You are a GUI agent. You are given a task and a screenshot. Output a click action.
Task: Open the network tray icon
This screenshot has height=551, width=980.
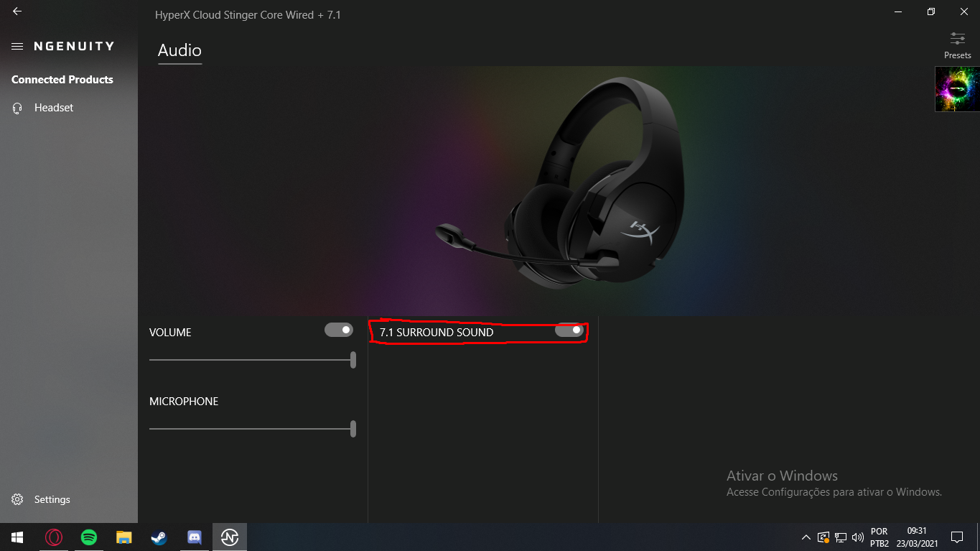(841, 537)
